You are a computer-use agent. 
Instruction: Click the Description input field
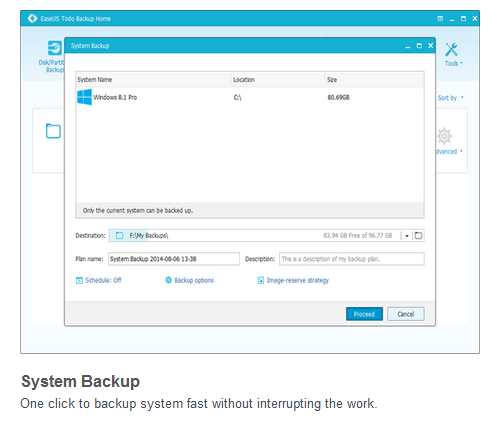pyautogui.click(x=352, y=259)
